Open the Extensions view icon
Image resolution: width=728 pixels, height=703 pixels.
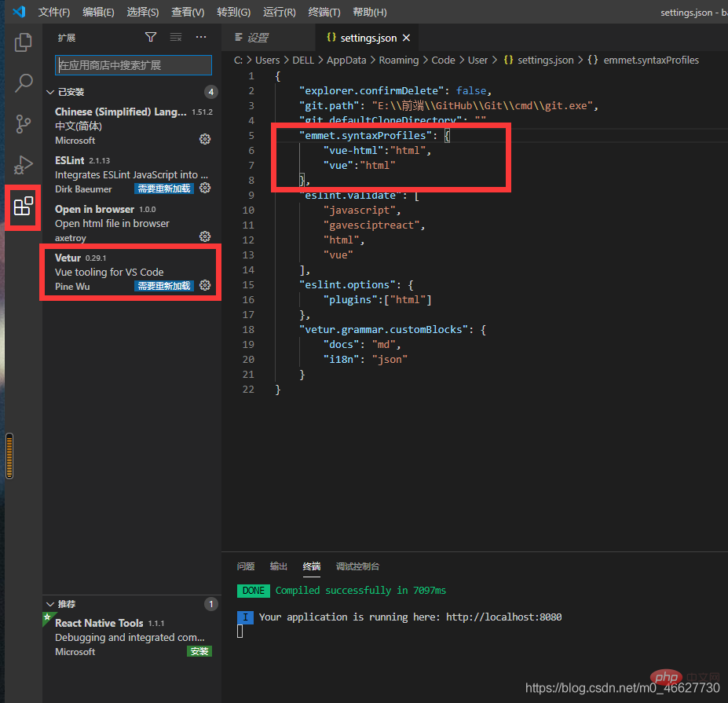[x=23, y=206]
